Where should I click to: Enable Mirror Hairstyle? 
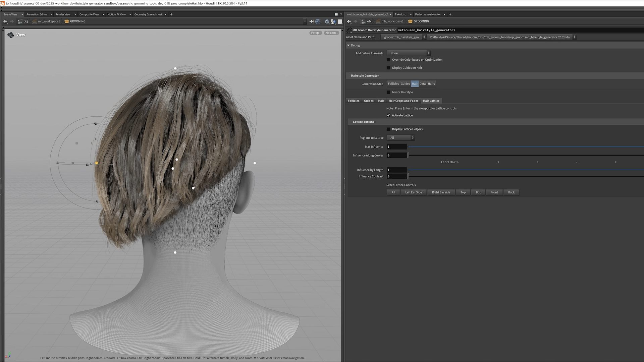click(x=388, y=92)
